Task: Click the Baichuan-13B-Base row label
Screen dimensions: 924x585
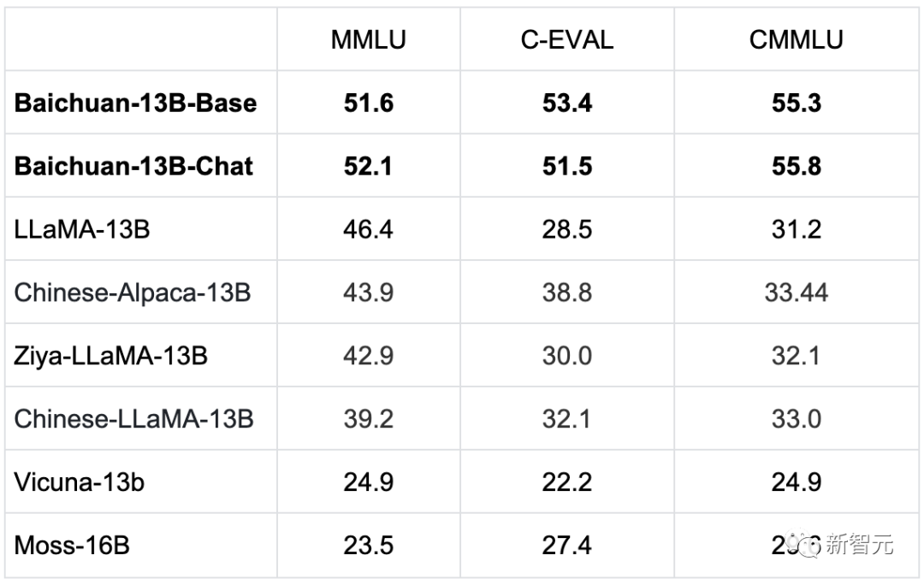Action: 135,103
